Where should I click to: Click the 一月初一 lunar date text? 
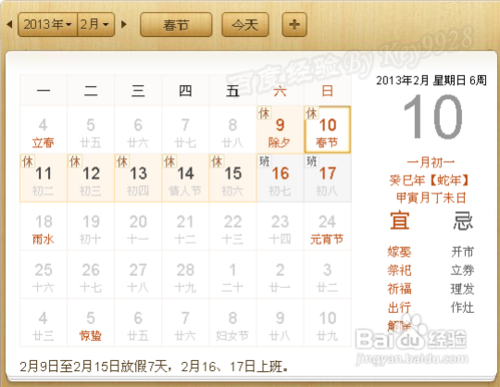pos(431,162)
